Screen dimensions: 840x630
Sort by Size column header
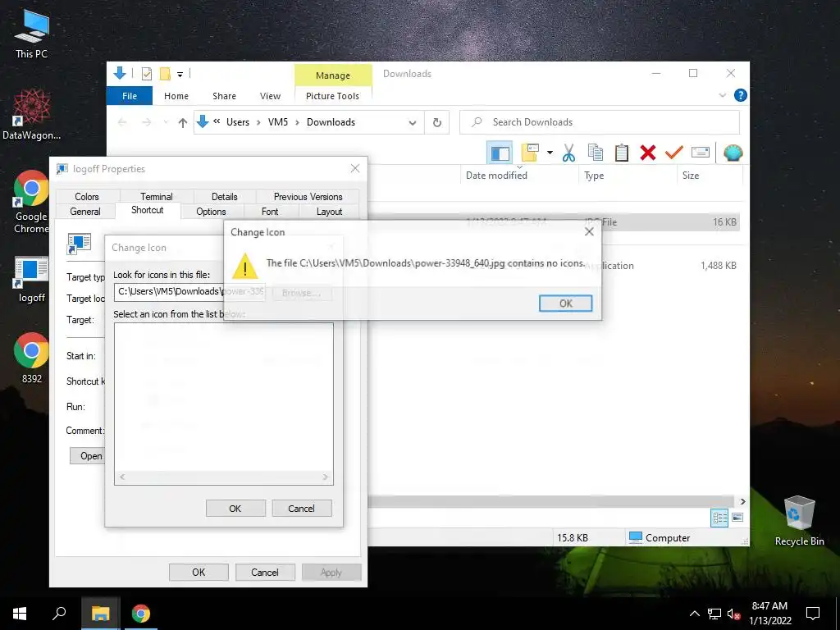pos(691,176)
